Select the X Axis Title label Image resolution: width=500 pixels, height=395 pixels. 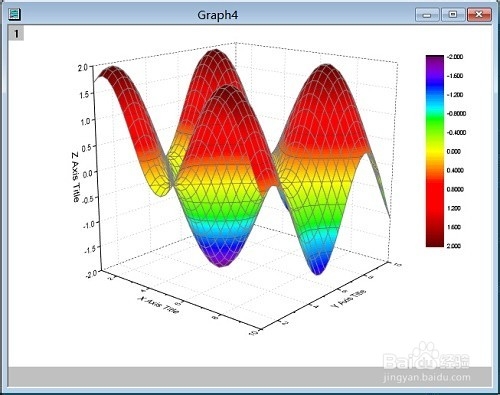pos(158,304)
